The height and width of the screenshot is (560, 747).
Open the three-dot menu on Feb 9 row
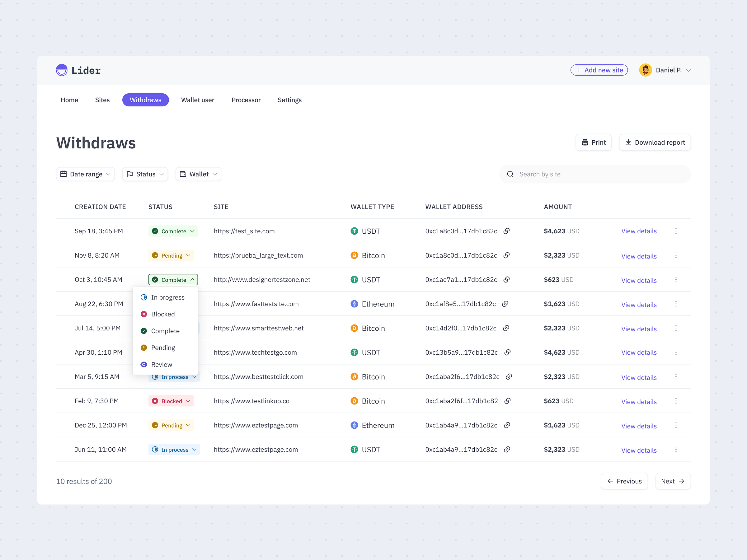click(676, 401)
